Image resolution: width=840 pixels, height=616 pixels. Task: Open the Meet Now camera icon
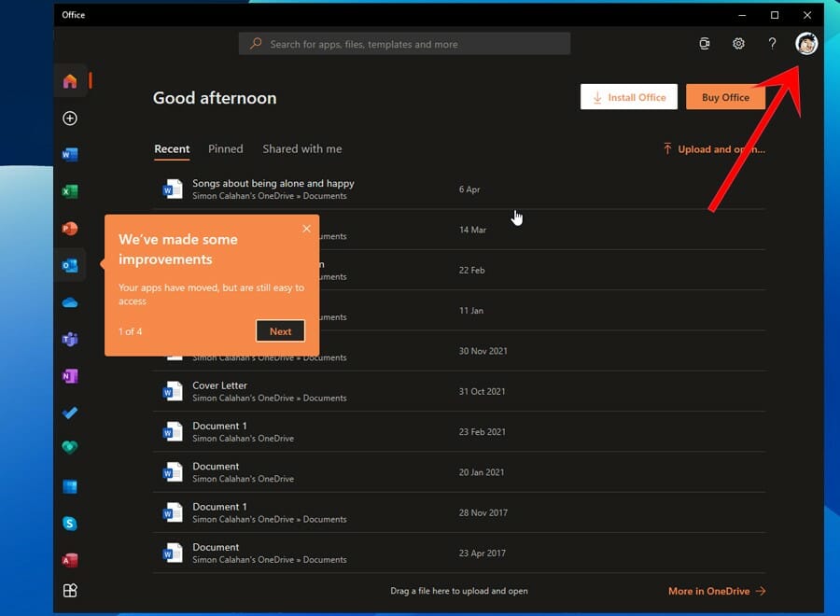[705, 43]
